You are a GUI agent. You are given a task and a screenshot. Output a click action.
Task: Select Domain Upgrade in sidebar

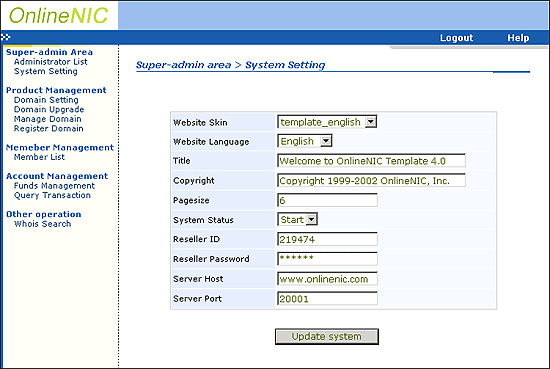coord(49,109)
